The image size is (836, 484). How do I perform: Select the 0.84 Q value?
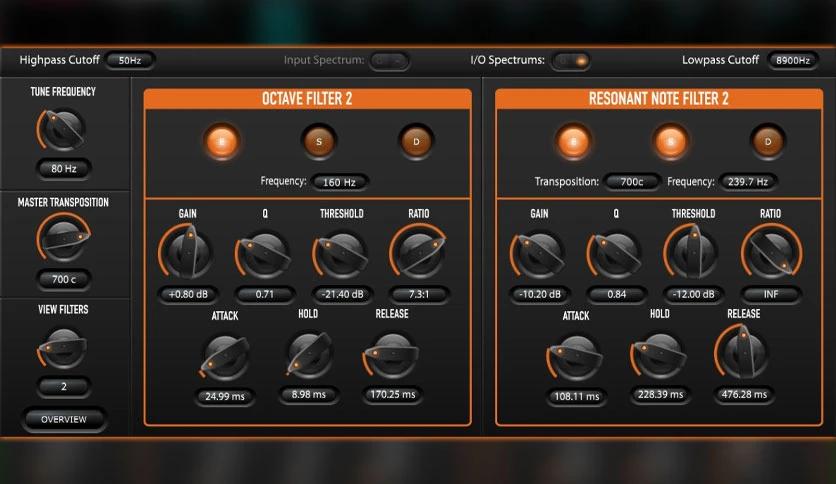[x=617, y=294]
